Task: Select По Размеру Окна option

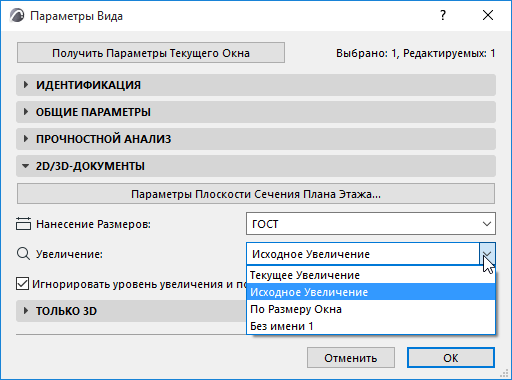Action: pos(371,309)
